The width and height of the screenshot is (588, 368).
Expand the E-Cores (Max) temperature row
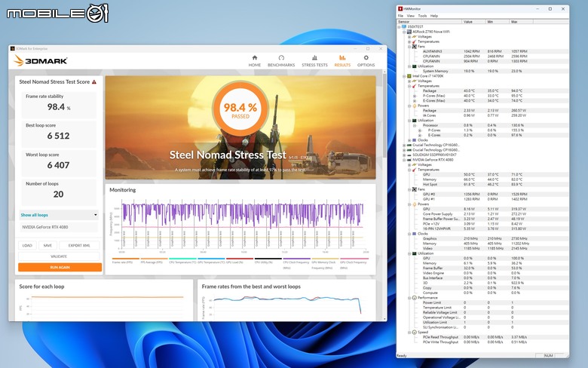(415, 100)
